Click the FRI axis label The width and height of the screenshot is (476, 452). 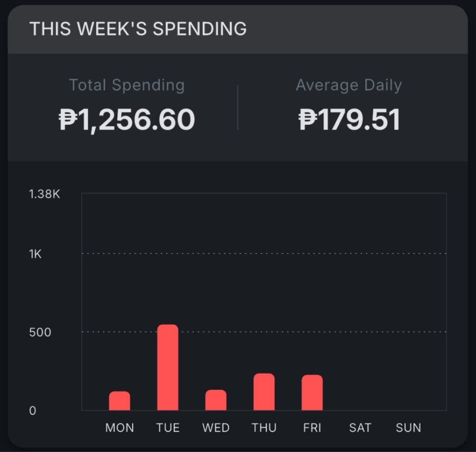pyautogui.click(x=312, y=428)
